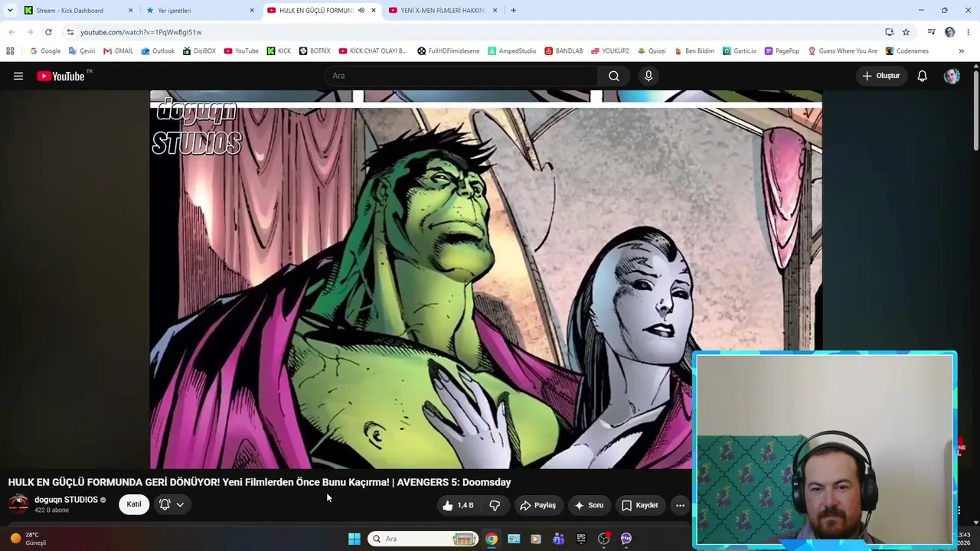
Task: Like the video with thumbs up
Action: [x=458, y=505]
